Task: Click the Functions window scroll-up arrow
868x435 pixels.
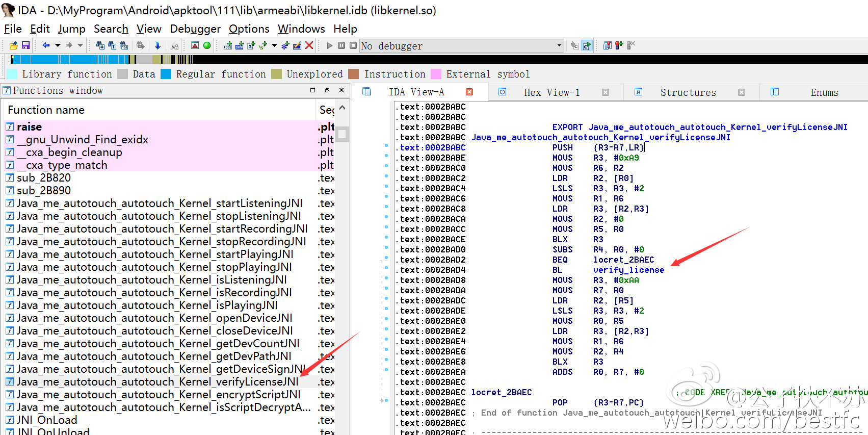Action: [343, 108]
